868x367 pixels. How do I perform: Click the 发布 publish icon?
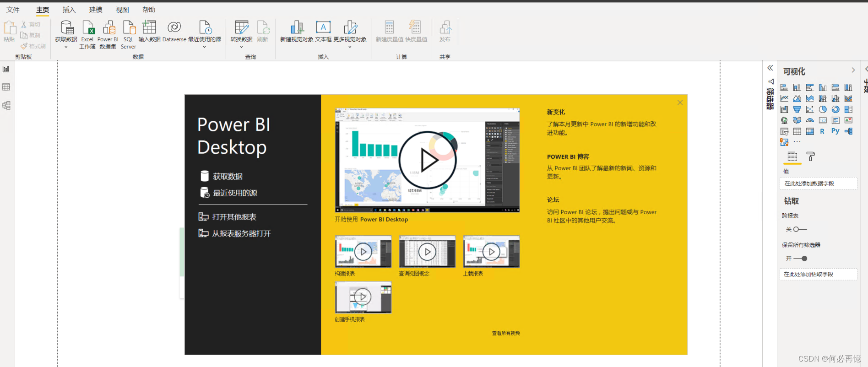coord(445,27)
